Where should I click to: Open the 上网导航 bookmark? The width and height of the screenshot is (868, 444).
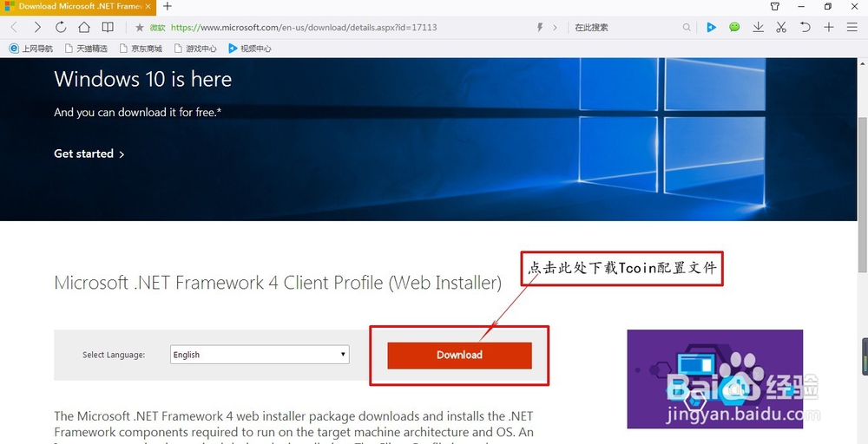tap(31, 49)
